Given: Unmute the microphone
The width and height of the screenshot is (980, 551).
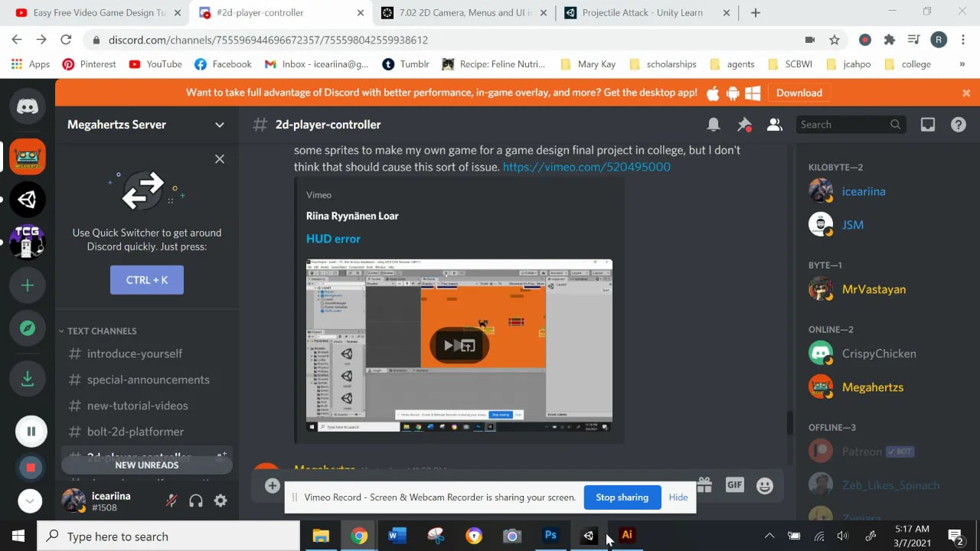Looking at the screenshot, I should point(171,500).
